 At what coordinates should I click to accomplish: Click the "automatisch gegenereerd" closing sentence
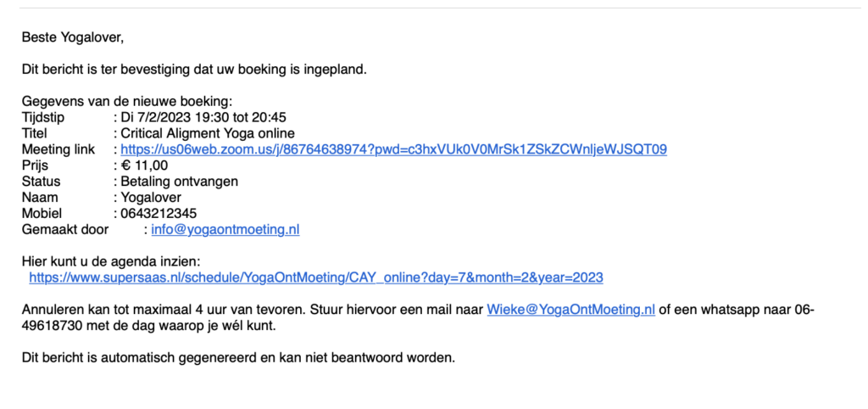click(x=238, y=357)
